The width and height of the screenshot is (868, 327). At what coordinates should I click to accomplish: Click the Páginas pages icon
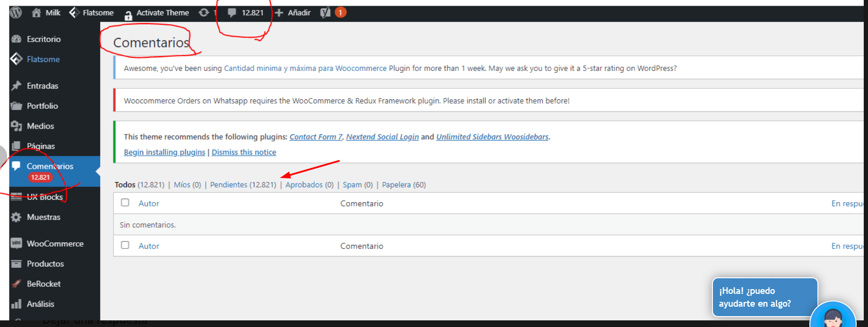click(x=17, y=146)
